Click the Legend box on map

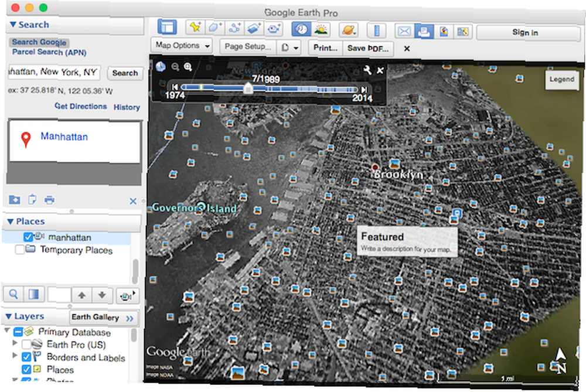click(x=562, y=79)
